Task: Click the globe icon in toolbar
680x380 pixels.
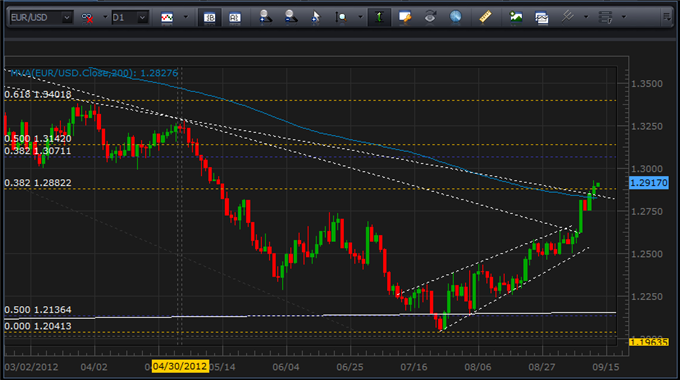Action: coord(455,17)
